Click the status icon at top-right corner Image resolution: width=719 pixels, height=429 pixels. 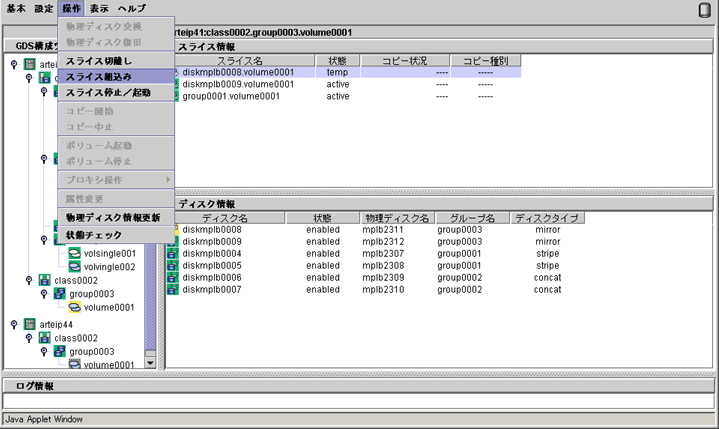click(x=705, y=9)
